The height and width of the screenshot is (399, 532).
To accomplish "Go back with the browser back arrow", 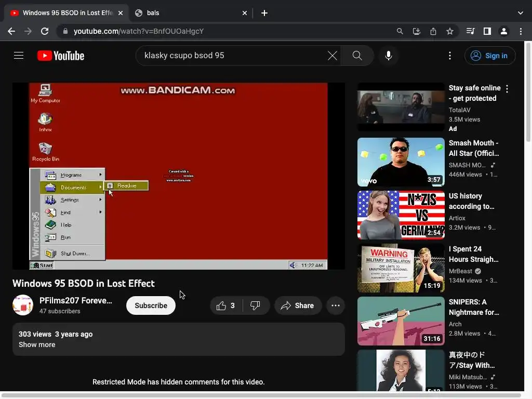I will pyautogui.click(x=11, y=31).
